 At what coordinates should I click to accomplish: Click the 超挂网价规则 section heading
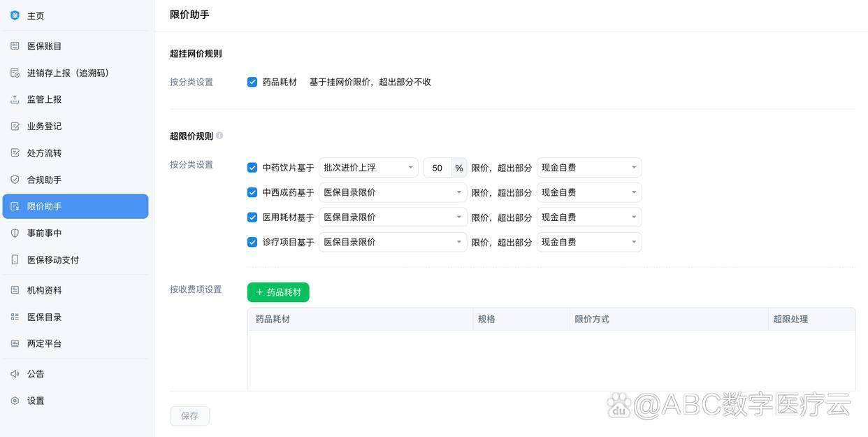click(x=196, y=53)
